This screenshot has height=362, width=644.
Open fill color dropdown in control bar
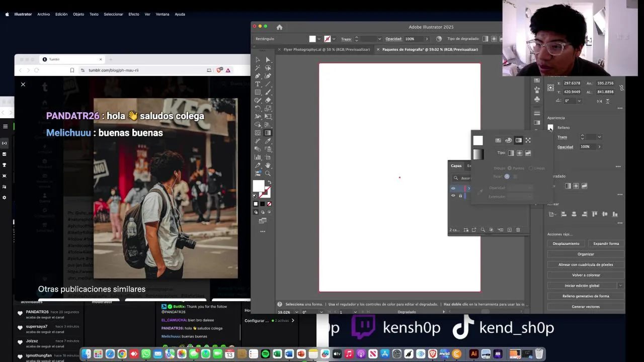coord(319,39)
